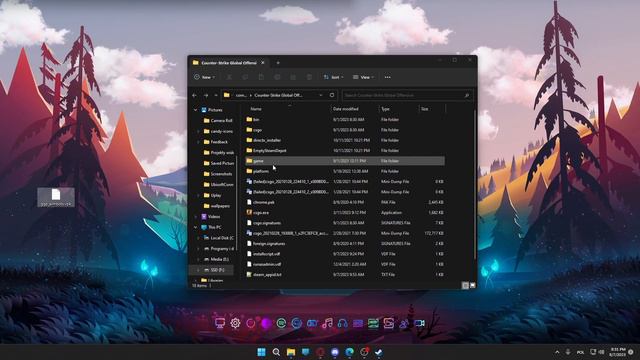Viewport: 640px width, 360px height.
Task: Open the Sort dropdown
Action: 333,77
